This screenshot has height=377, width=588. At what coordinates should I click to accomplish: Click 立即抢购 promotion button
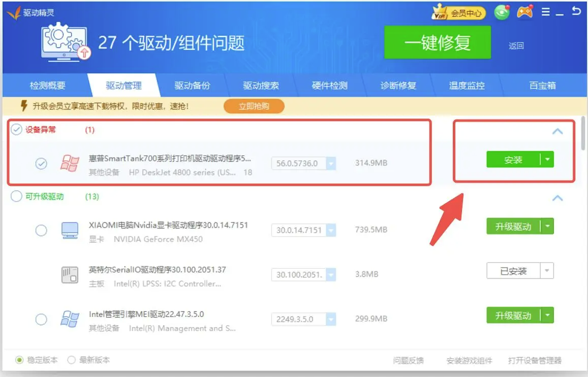254,106
